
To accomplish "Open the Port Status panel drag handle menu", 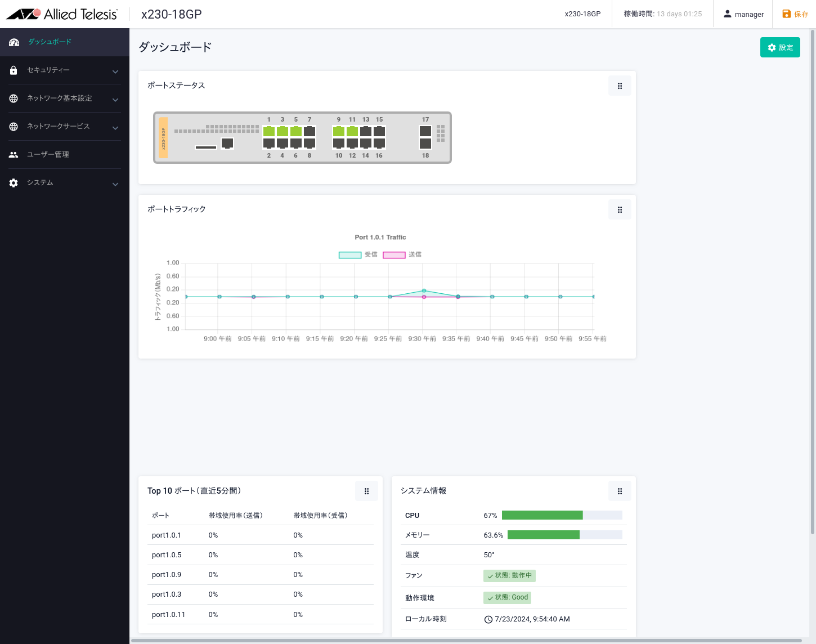I will click(620, 86).
